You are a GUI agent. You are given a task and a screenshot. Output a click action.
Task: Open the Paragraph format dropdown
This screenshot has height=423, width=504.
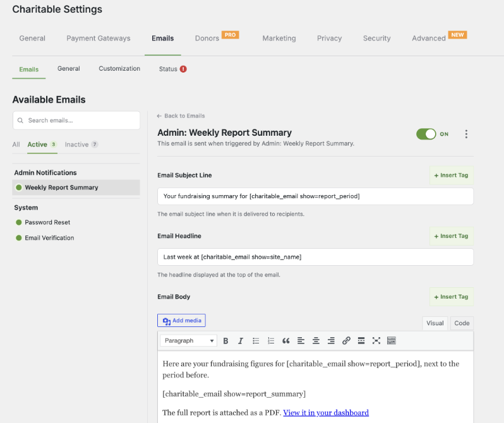[x=189, y=341]
